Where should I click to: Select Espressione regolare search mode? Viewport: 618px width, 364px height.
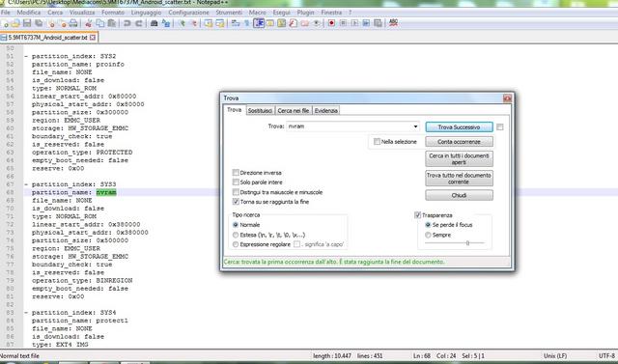click(x=236, y=244)
